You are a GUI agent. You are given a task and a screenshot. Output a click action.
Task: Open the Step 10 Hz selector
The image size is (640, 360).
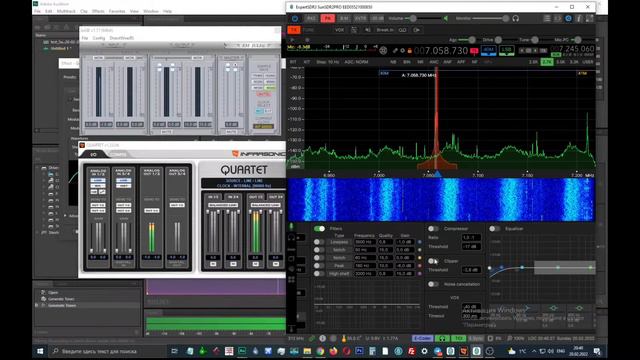[x=328, y=62]
